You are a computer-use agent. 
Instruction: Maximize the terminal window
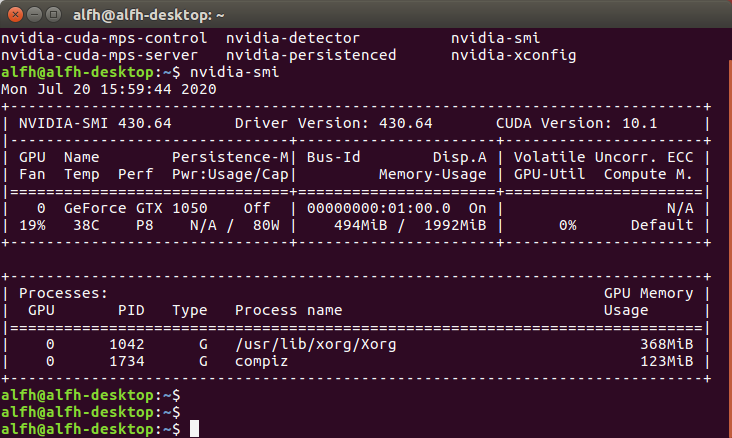pos(54,15)
